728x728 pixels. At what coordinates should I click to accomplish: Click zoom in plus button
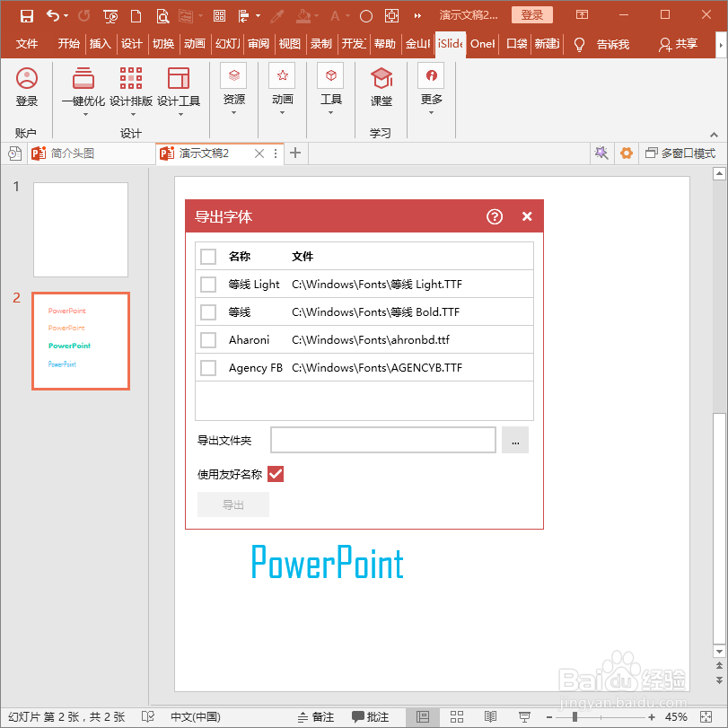[x=652, y=717]
